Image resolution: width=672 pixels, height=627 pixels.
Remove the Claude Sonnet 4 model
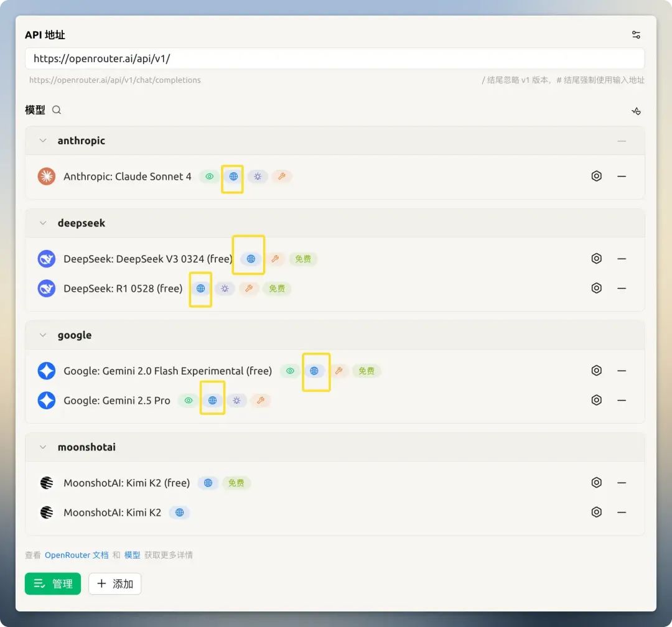pyautogui.click(x=622, y=176)
